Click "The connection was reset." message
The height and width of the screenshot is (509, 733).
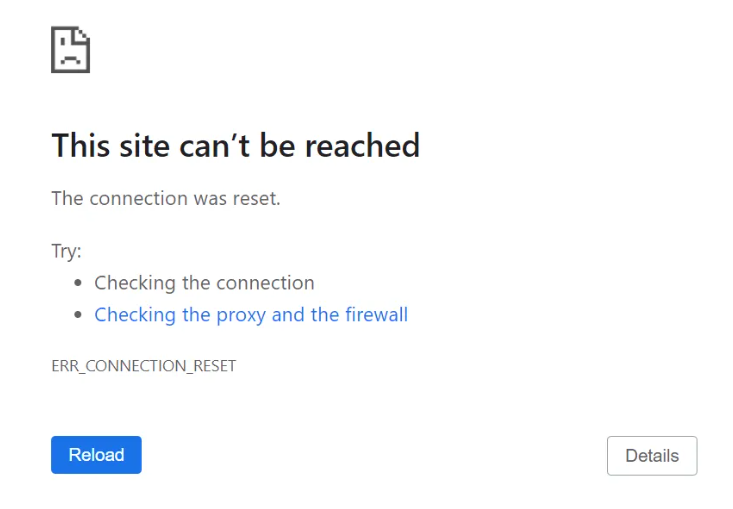pyautogui.click(x=166, y=198)
